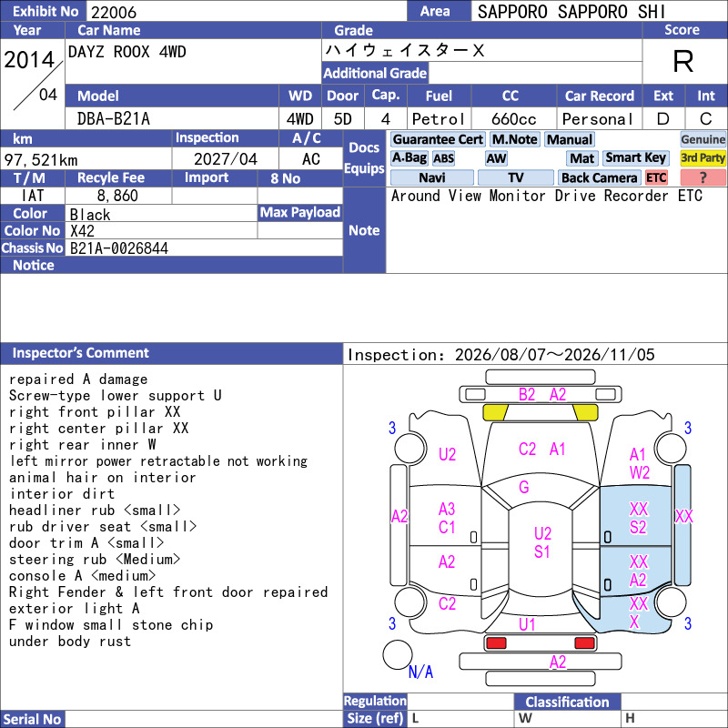728x728 pixels.
Task: Click the highlighted blue right front door
Action: (635, 517)
